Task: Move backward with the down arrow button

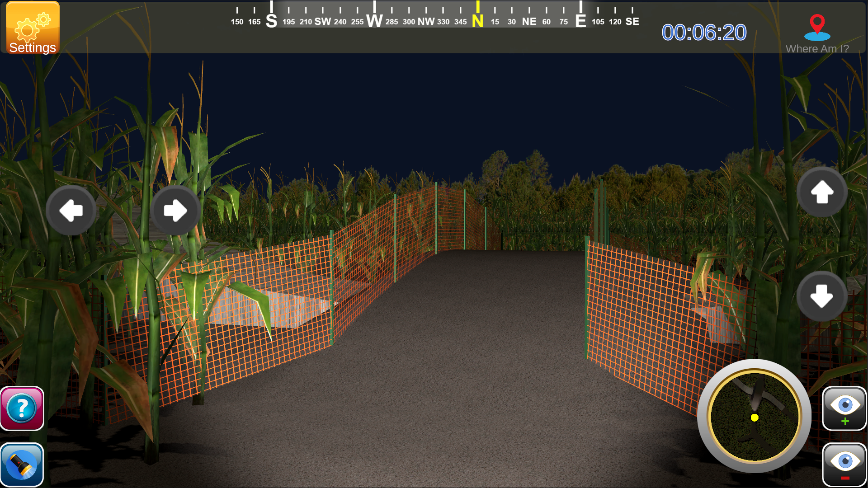Action: [x=822, y=296]
